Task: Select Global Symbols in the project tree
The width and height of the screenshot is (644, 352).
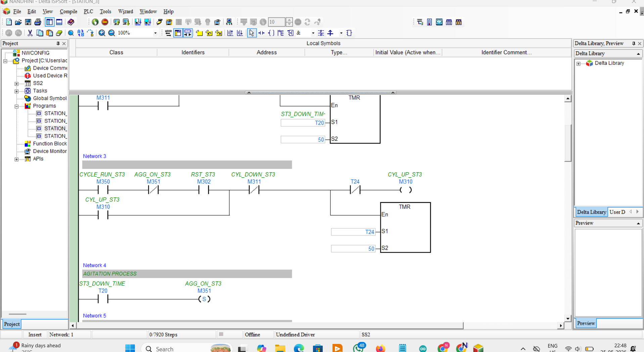Action: (50, 98)
